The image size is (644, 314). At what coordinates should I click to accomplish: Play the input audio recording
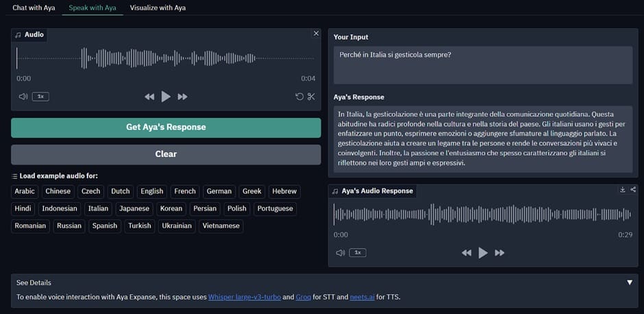click(x=166, y=97)
